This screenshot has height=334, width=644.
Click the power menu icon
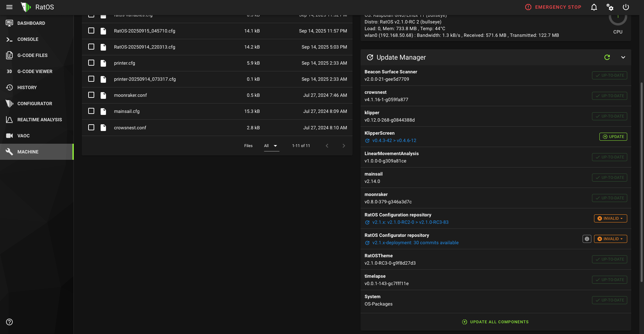pyautogui.click(x=626, y=7)
